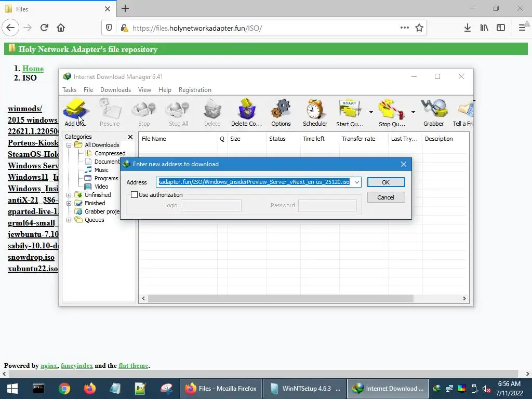Open the flat theme footer link
Screen dimensions: 532x399
click(134, 366)
